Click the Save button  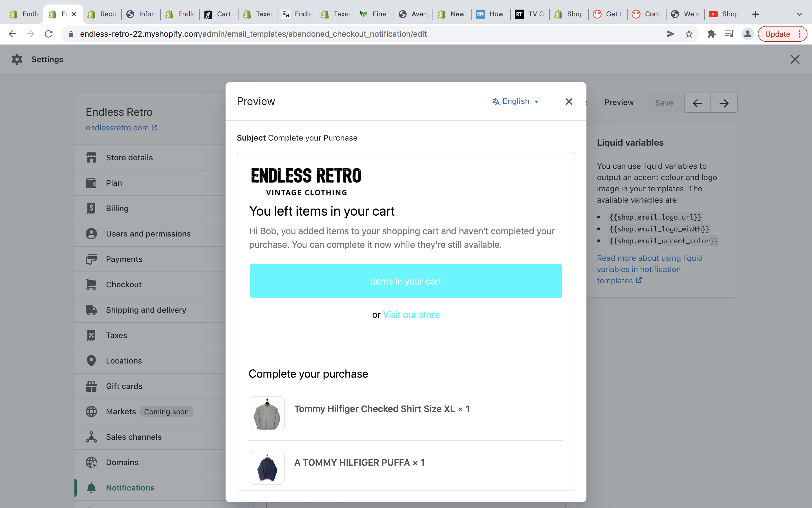pos(664,103)
